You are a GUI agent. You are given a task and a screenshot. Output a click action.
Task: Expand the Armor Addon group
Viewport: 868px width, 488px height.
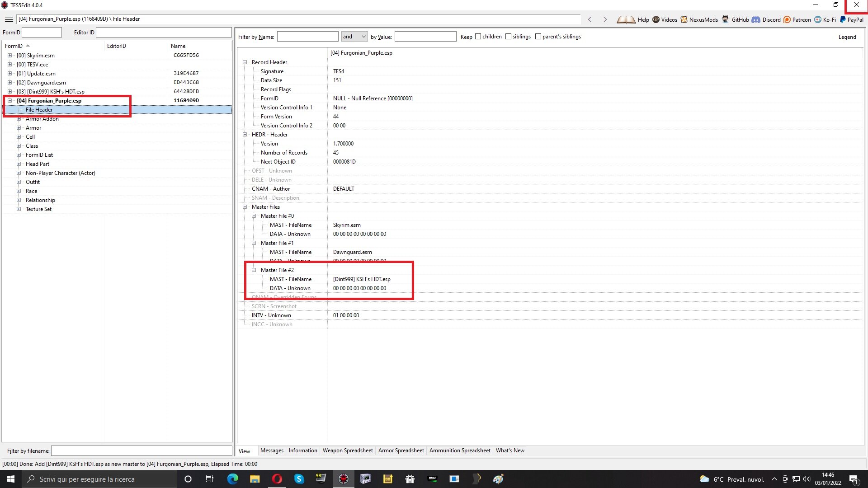19,119
